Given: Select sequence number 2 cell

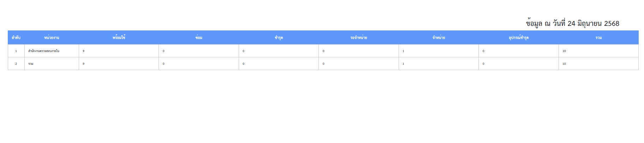Looking at the screenshot, I should (16, 64).
